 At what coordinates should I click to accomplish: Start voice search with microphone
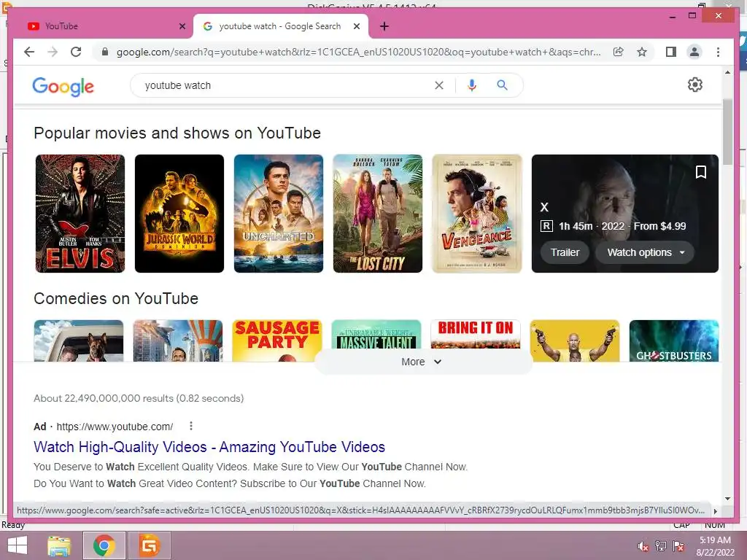(x=472, y=85)
